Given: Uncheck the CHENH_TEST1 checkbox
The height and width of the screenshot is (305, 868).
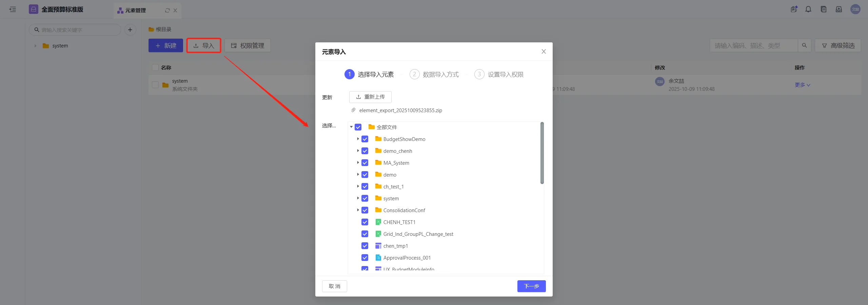Looking at the screenshot, I should (365, 222).
